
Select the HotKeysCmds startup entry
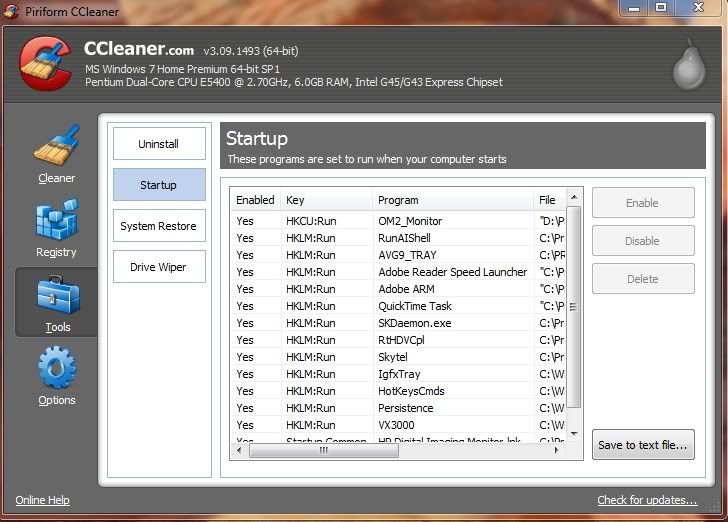point(398,391)
